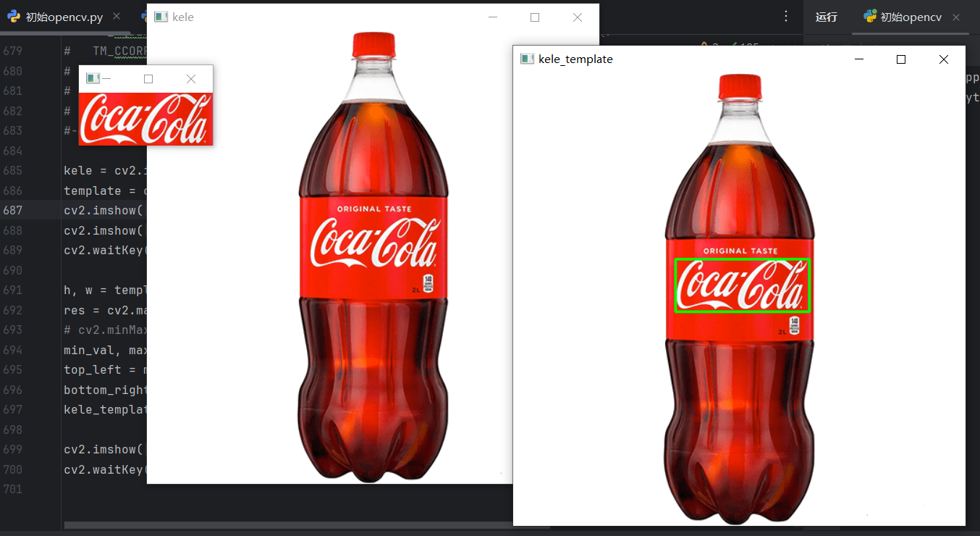Maximize the kele_template window

coord(901,59)
